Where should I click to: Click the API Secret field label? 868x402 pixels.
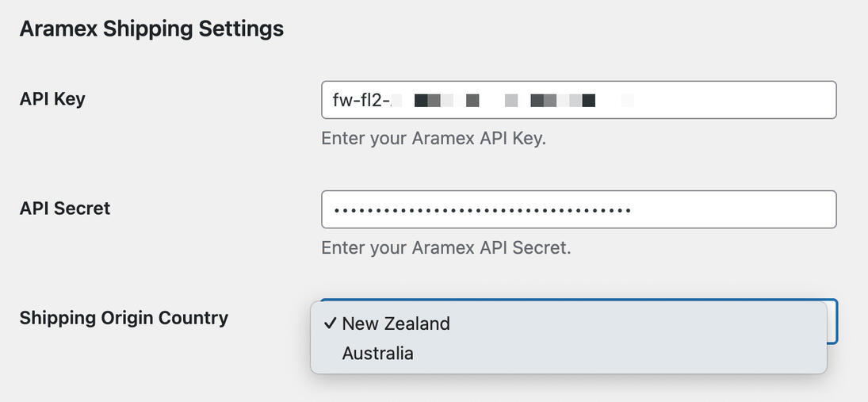coord(65,209)
